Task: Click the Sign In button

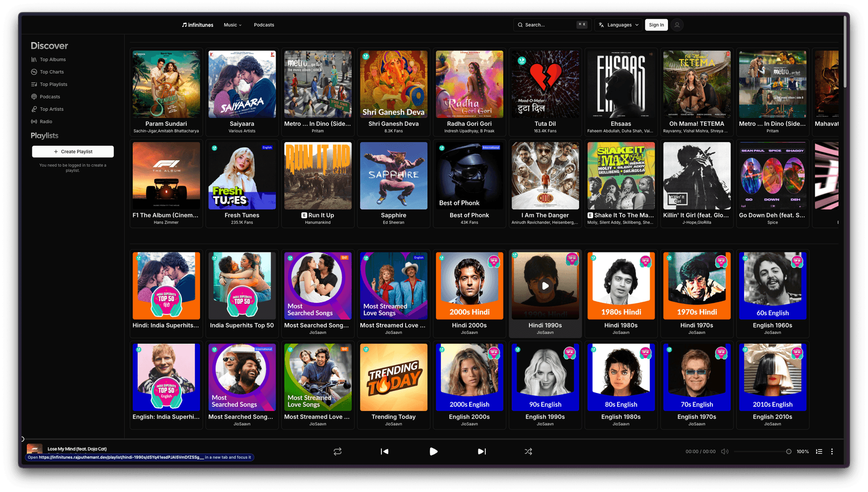Action: pyautogui.click(x=656, y=25)
